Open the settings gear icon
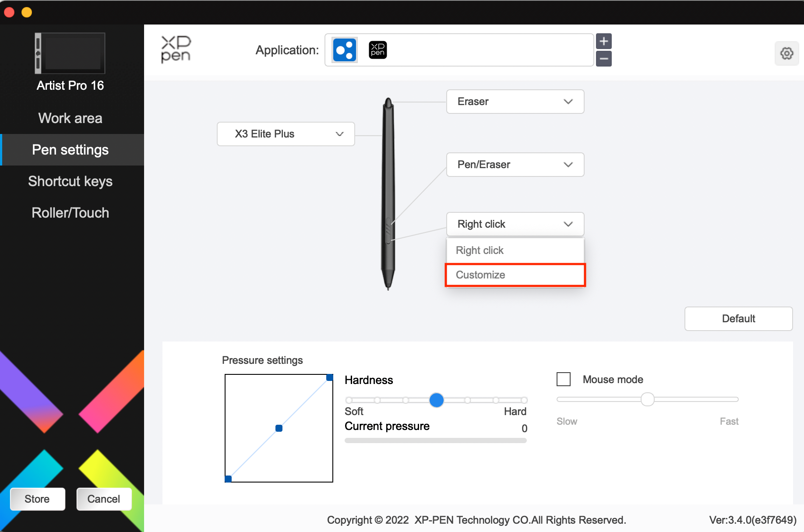The height and width of the screenshot is (532, 804). [786, 53]
